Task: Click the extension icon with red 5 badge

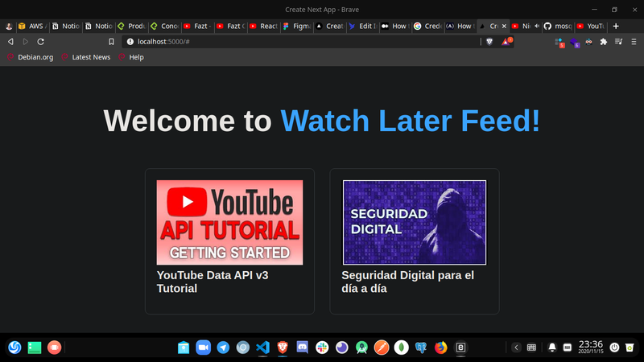Action: click(x=559, y=43)
